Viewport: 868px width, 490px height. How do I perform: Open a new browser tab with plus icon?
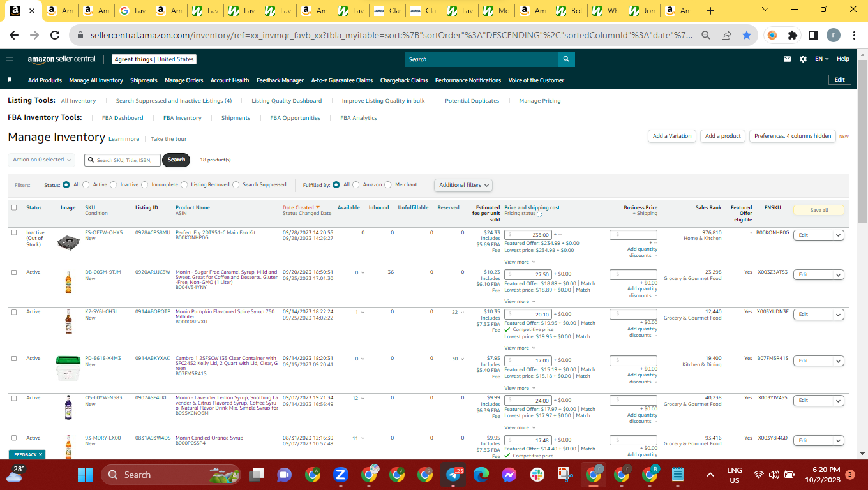(x=710, y=11)
